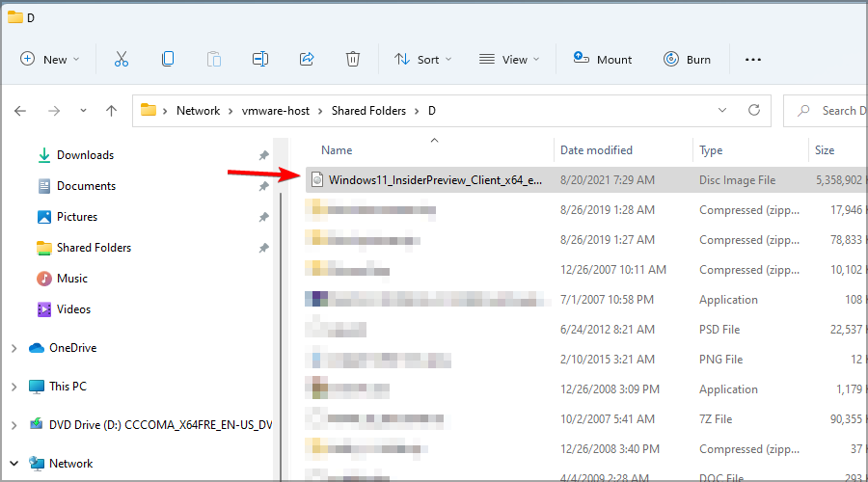Select the PNG File row
868x482 pixels.
click(586, 360)
